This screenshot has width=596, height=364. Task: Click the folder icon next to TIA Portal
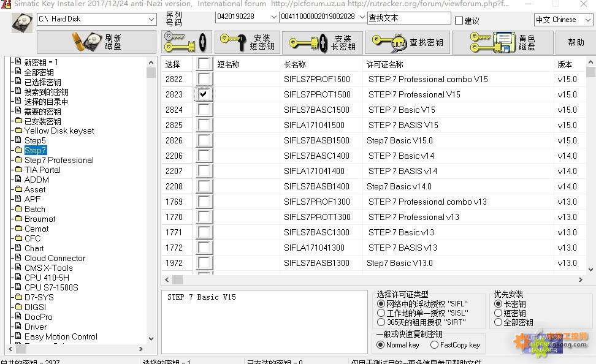coord(18,170)
